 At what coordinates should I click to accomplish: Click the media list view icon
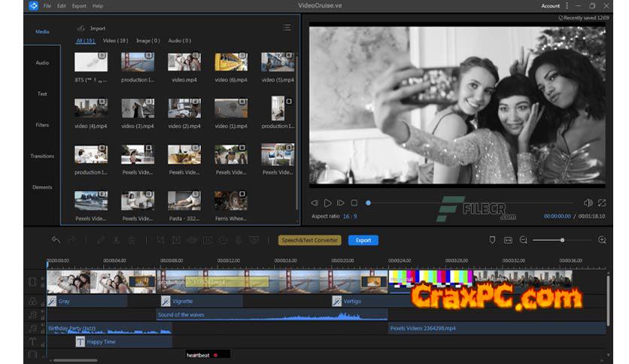pyautogui.click(x=287, y=28)
